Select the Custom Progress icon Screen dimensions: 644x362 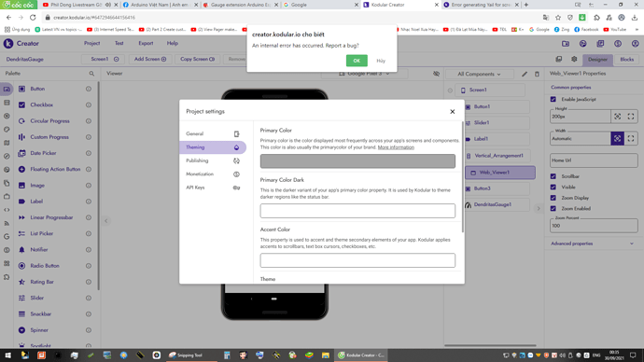click(21, 137)
